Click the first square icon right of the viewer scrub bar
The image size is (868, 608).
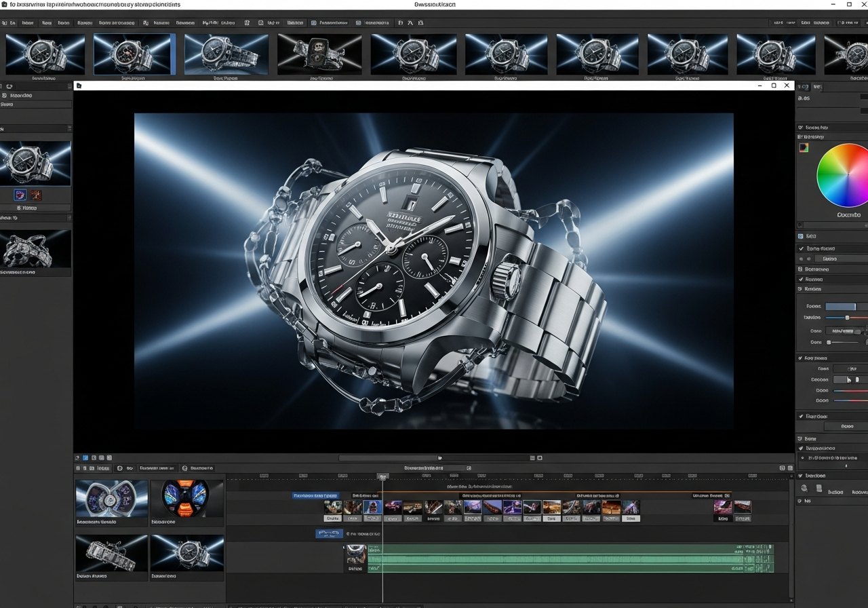point(532,458)
